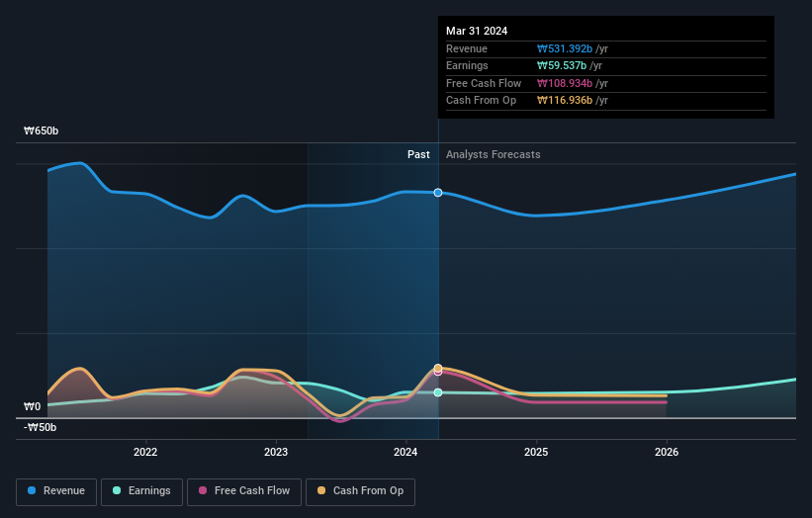Click the Revenue label in tooltip
Image resolution: width=812 pixels, height=518 pixels.
(x=467, y=48)
